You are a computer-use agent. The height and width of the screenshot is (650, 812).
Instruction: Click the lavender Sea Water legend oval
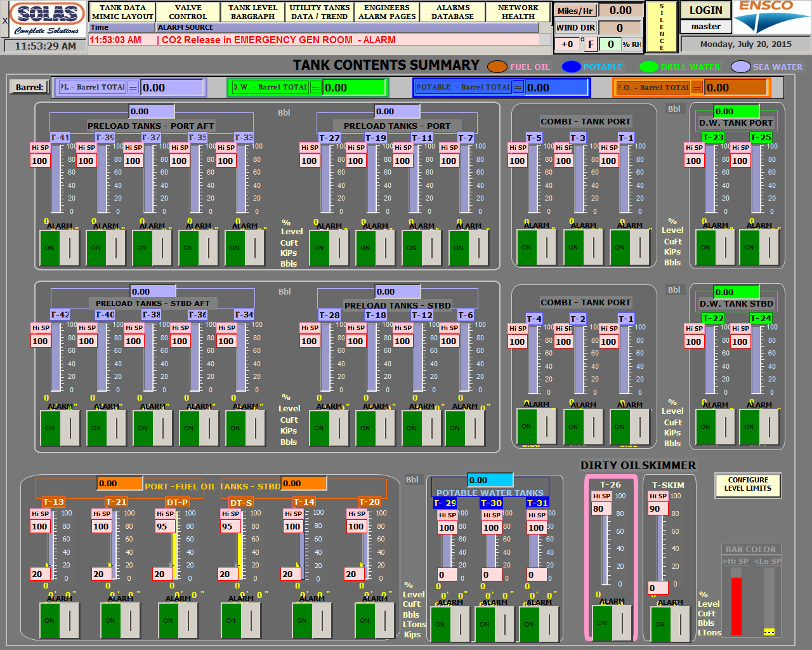[x=740, y=67]
